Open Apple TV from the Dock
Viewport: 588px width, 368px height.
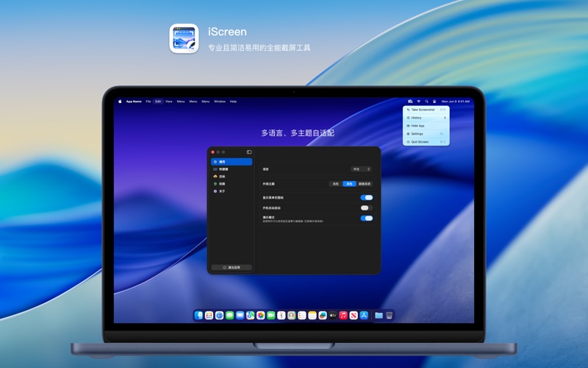click(333, 316)
